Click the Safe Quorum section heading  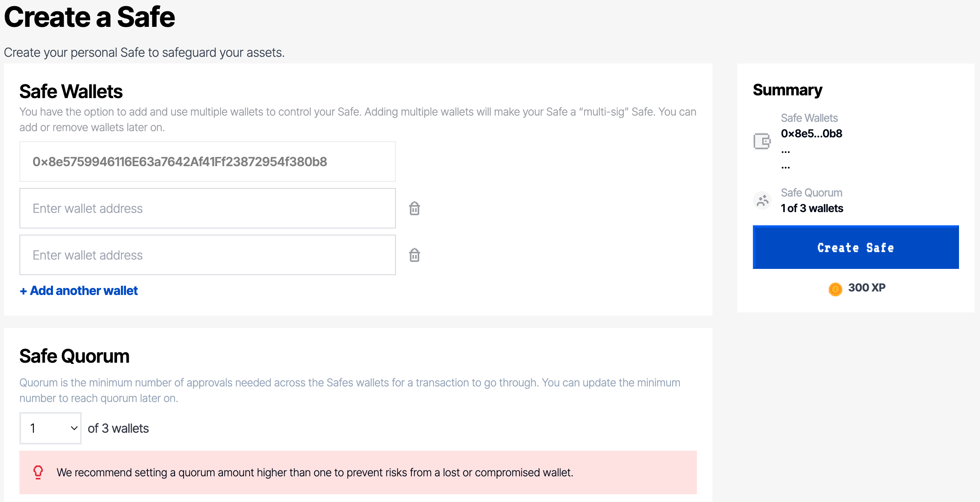pos(74,356)
